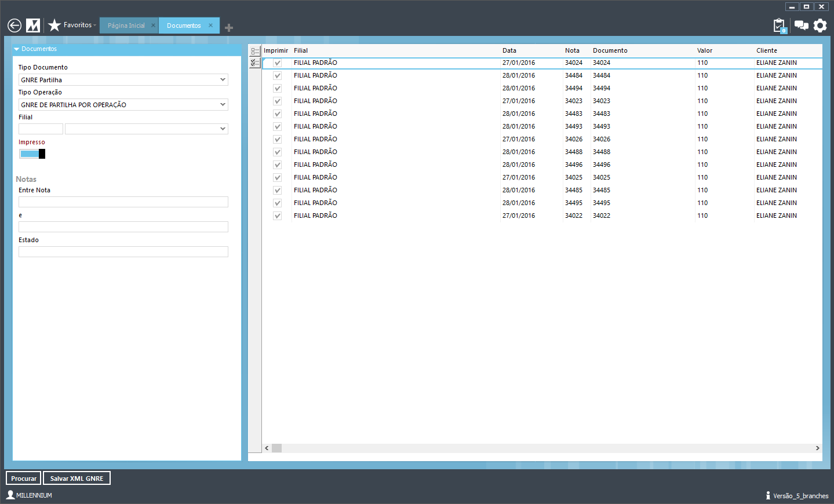834x504 pixels.
Task: Toggle the Impresso slider switch
Action: (32, 154)
